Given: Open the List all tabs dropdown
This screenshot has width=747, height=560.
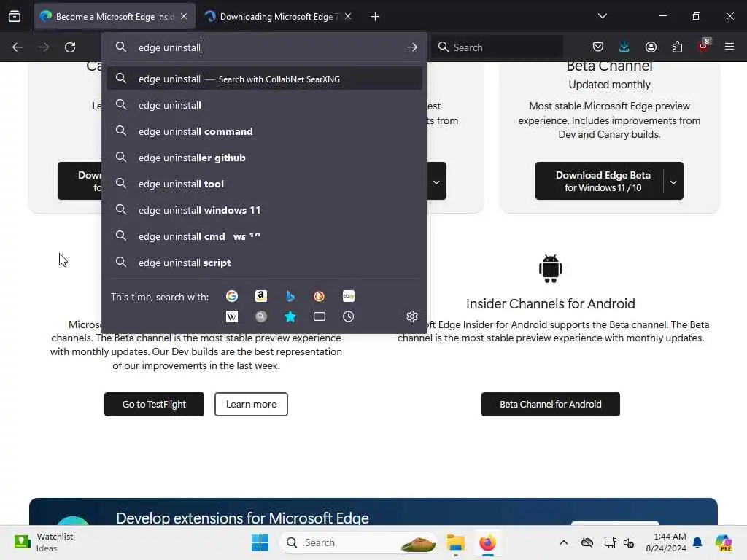Looking at the screenshot, I should click(602, 16).
